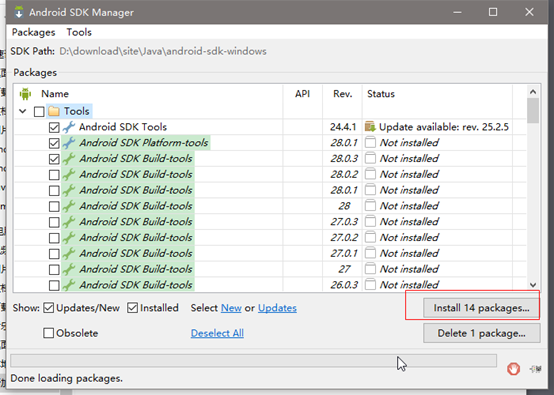The height and width of the screenshot is (395, 554).
Task: Open the Packages menu
Action: coord(34,32)
